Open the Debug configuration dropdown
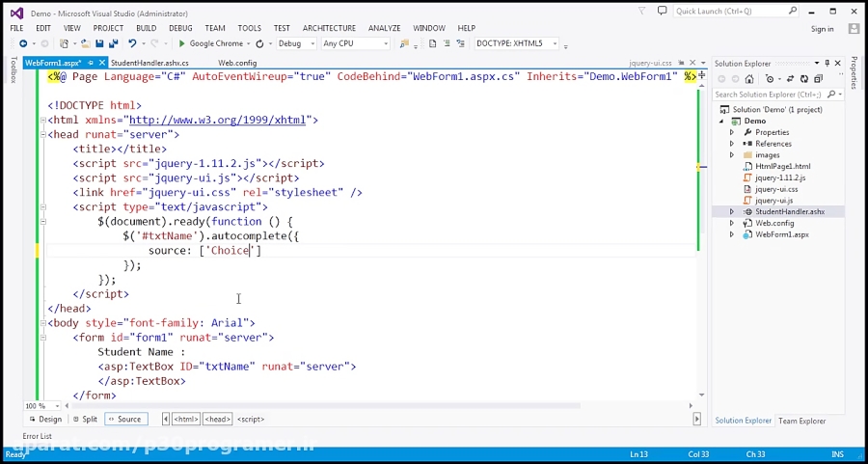Image resolution: width=868 pixels, height=464 pixels. point(312,43)
